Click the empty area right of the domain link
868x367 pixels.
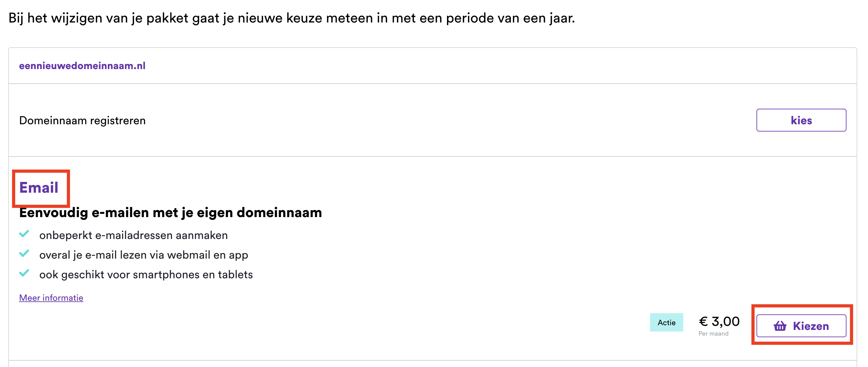click(472, 66)
